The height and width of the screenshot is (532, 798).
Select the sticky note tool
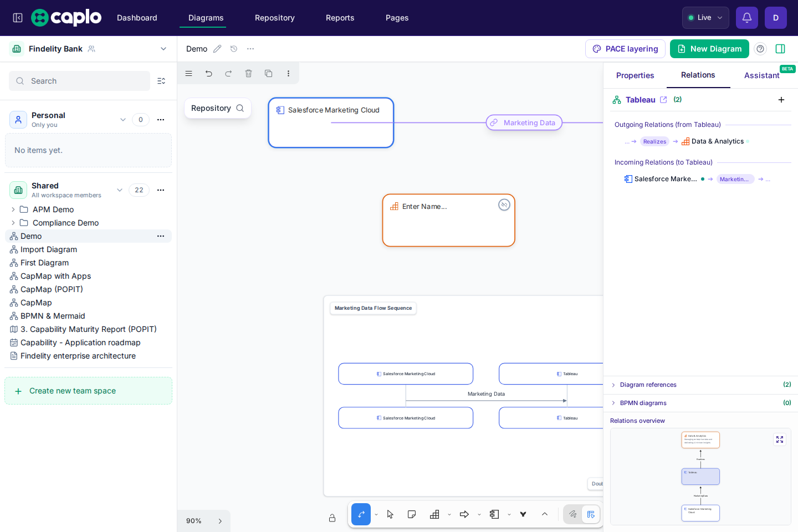(412, 514)
